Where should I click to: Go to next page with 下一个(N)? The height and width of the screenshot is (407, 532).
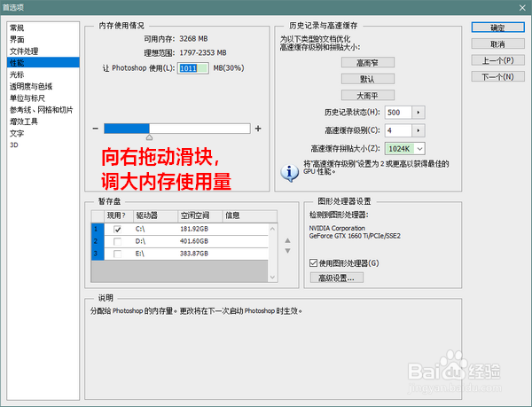click(x=497, y=76)
